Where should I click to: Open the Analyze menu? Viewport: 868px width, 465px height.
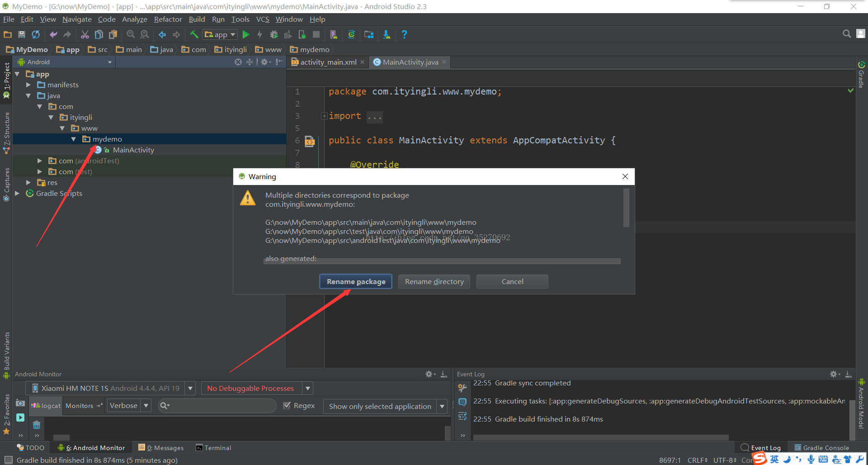[135, 19]
